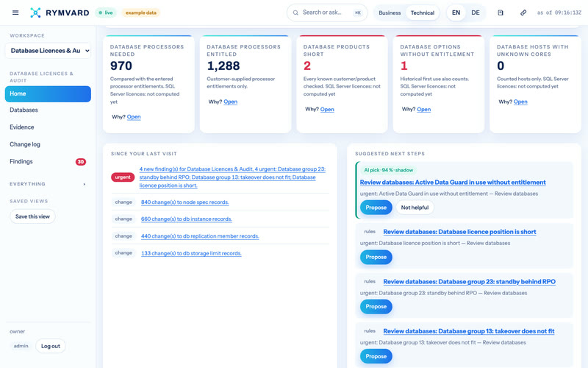Open Database group 13 takeover does not fit
Viewport: 588px width, 368px height.
[x=469, y=331]
